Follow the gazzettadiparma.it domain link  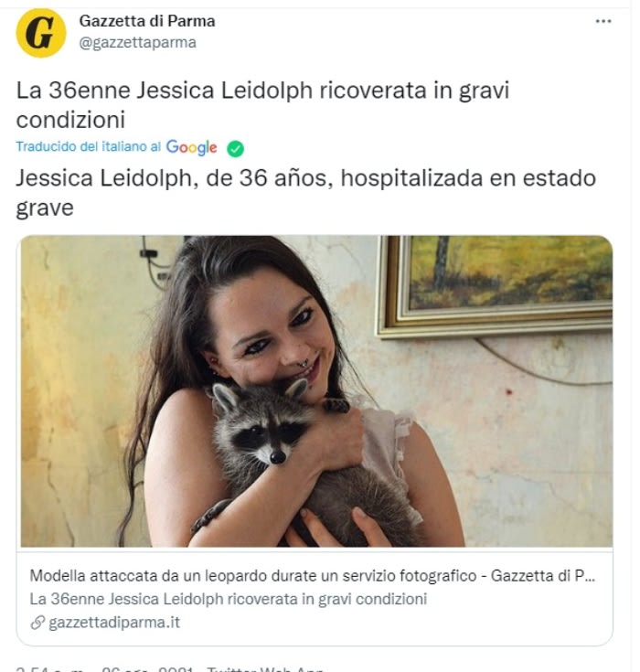pos(114,622)
